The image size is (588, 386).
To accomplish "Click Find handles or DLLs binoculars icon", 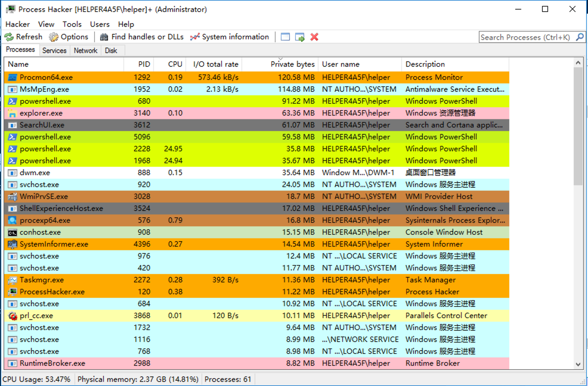I will click(104, 37).
